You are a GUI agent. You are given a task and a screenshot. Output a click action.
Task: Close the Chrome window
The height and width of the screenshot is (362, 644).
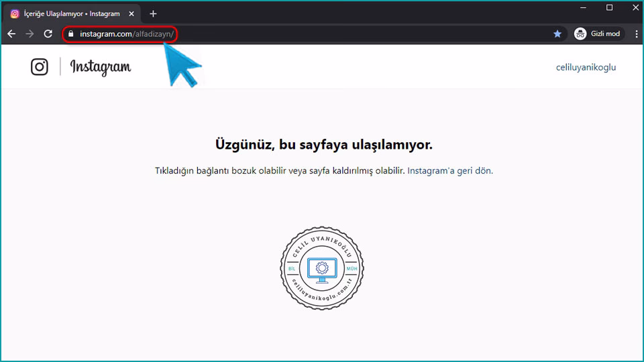pyautogui.click(x=635, y=8)
